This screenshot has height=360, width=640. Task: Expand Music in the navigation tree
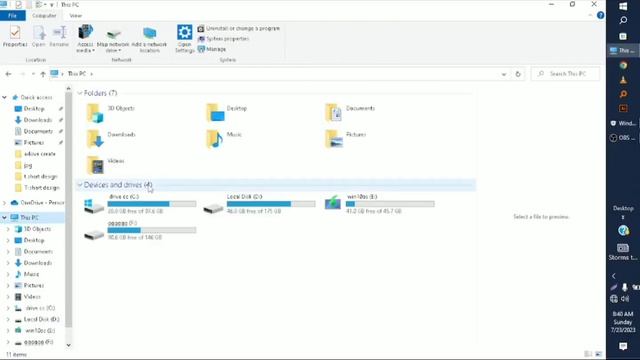tap(8, 274)
